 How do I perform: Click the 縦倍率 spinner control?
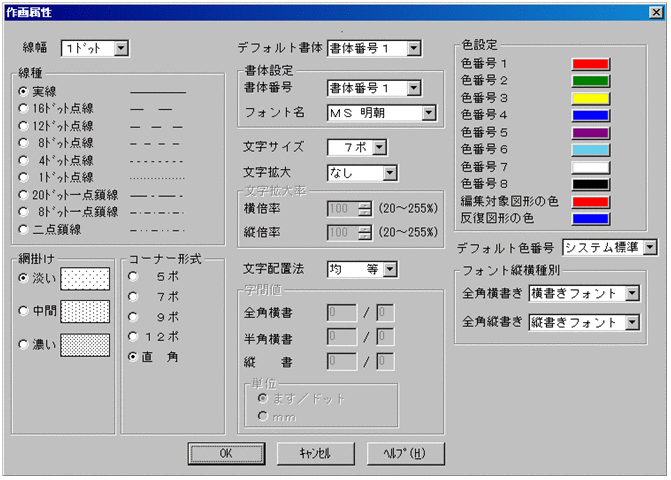point(365,233)
